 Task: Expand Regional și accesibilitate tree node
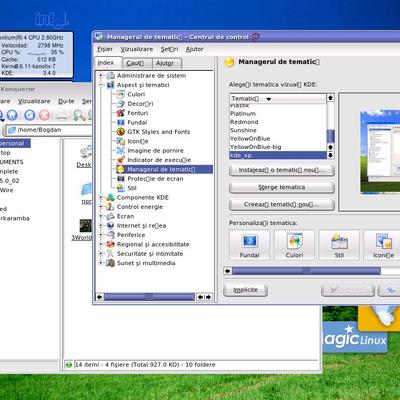tap(101, 244)
